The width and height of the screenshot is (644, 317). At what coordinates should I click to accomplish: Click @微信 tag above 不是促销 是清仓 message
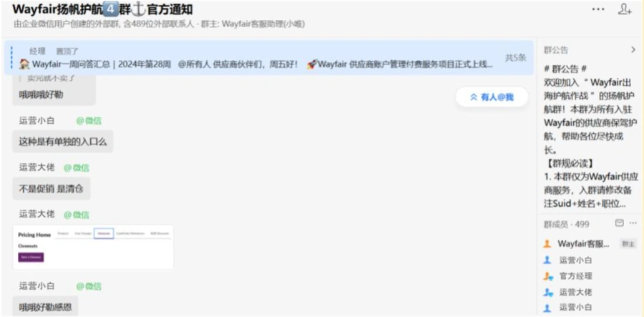(x=77, y=167)
